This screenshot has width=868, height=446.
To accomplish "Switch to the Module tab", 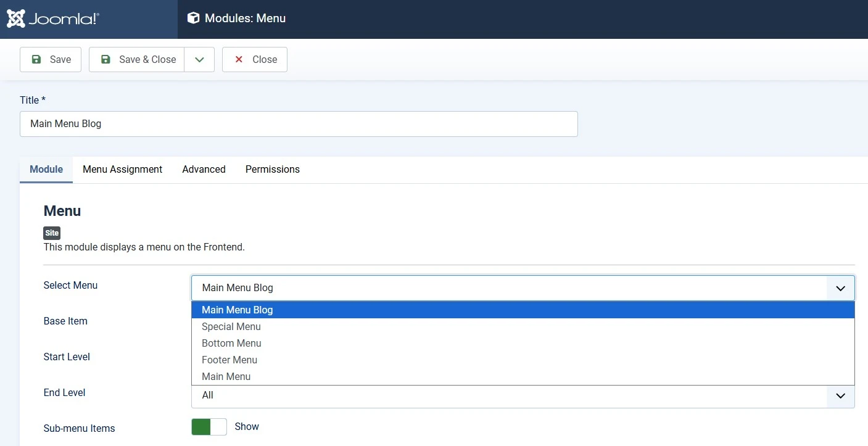I will tap(46, 170).
